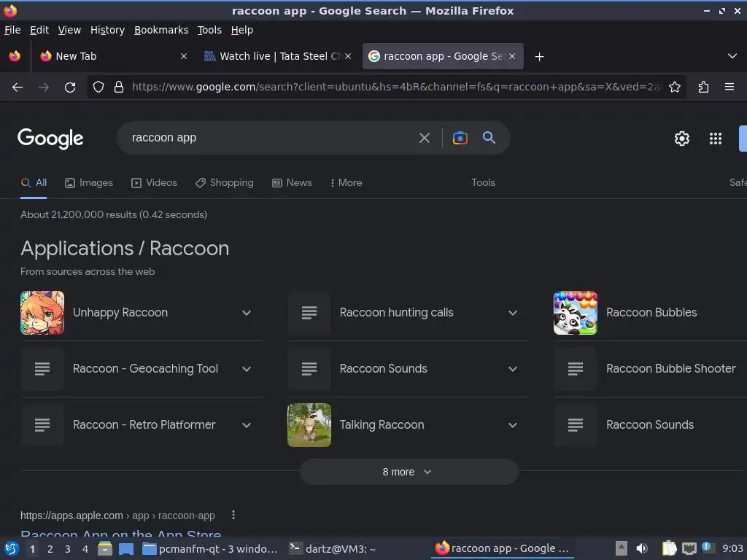The width and height of the screenshot is (747, 560).
Task: Switch to Images search results
Action: (x=89, y=183)
